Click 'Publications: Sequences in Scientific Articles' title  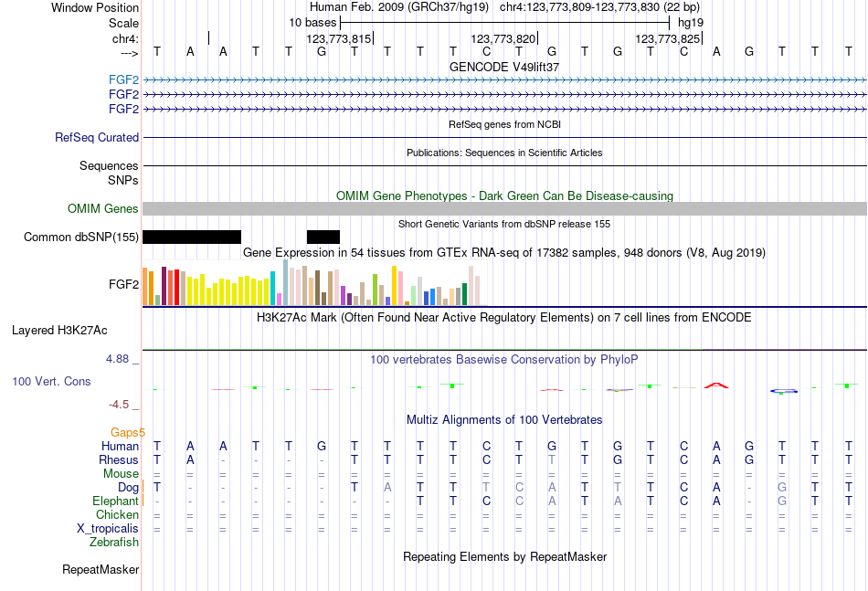point(504,153)
